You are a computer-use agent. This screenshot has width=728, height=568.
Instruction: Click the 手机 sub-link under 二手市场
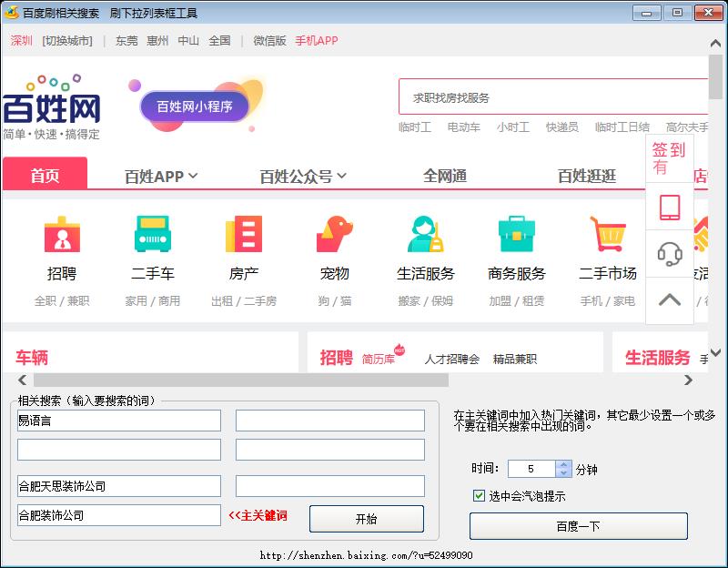591,301
